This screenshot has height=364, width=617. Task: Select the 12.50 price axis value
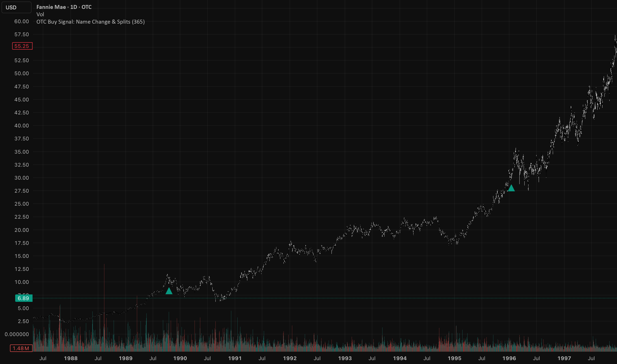tap(22, 269)
